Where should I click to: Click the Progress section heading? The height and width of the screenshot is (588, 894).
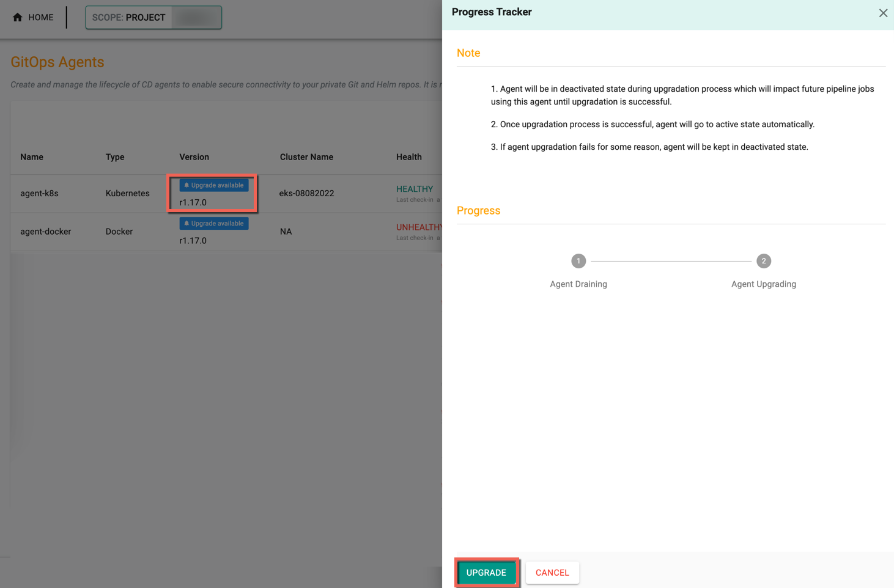[479, 211]
